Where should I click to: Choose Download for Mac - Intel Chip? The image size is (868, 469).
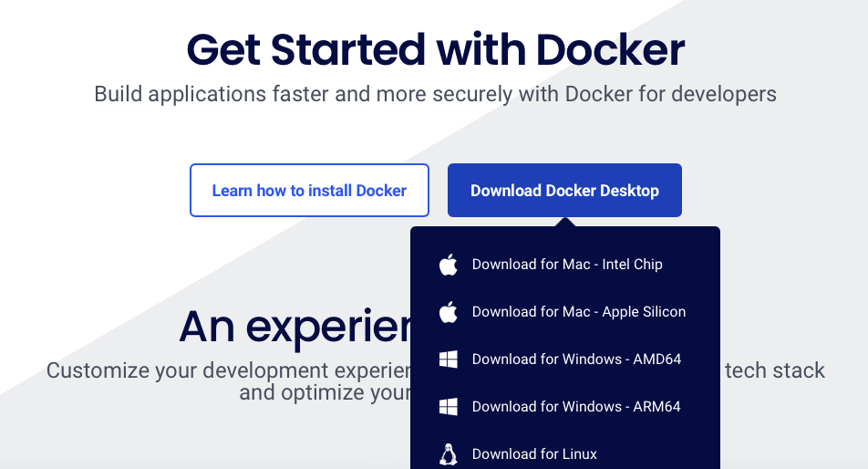[565, 264]
